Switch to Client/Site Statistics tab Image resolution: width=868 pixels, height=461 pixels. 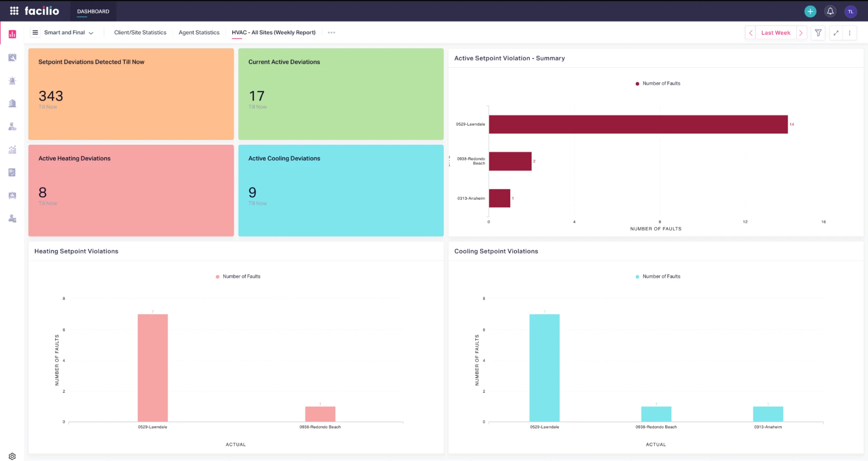point(140,33)
